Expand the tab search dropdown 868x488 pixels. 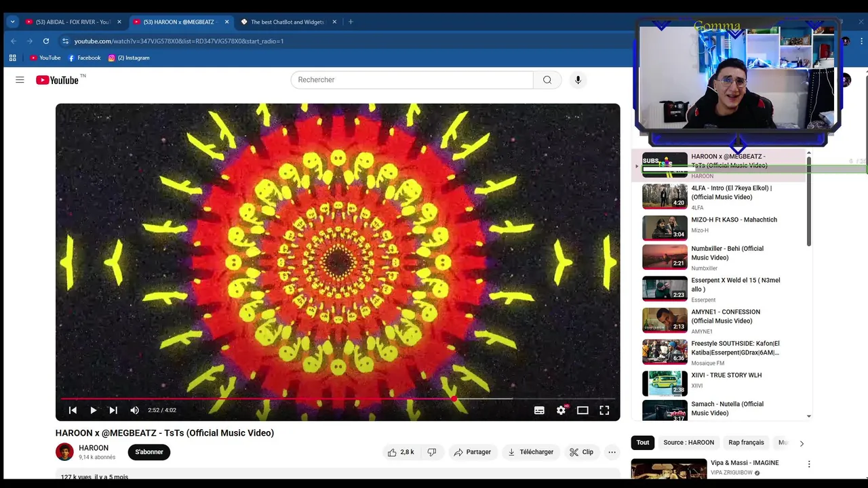click(x=12, y=22)
